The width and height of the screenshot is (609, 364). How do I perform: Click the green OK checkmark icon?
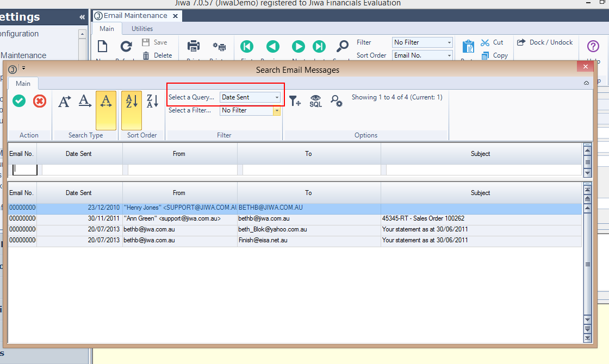pos(20,101)
